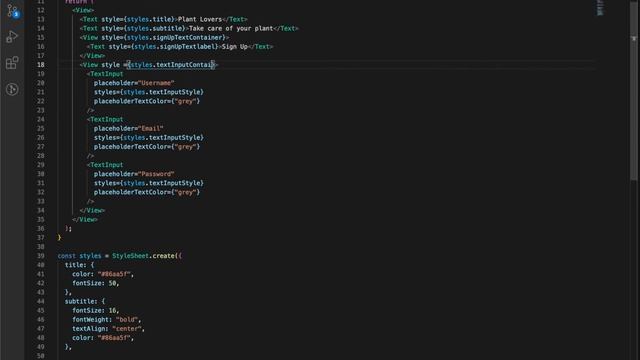Viewport: 640px width, 360px height.
Task: Click line number 29 in the gutter
Action: tap(41, 165)
